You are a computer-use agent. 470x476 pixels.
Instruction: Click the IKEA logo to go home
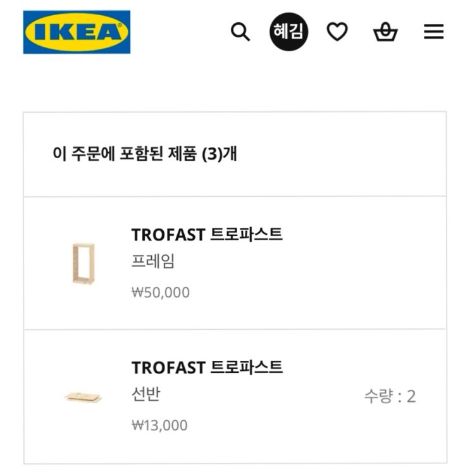pos(77,32)
